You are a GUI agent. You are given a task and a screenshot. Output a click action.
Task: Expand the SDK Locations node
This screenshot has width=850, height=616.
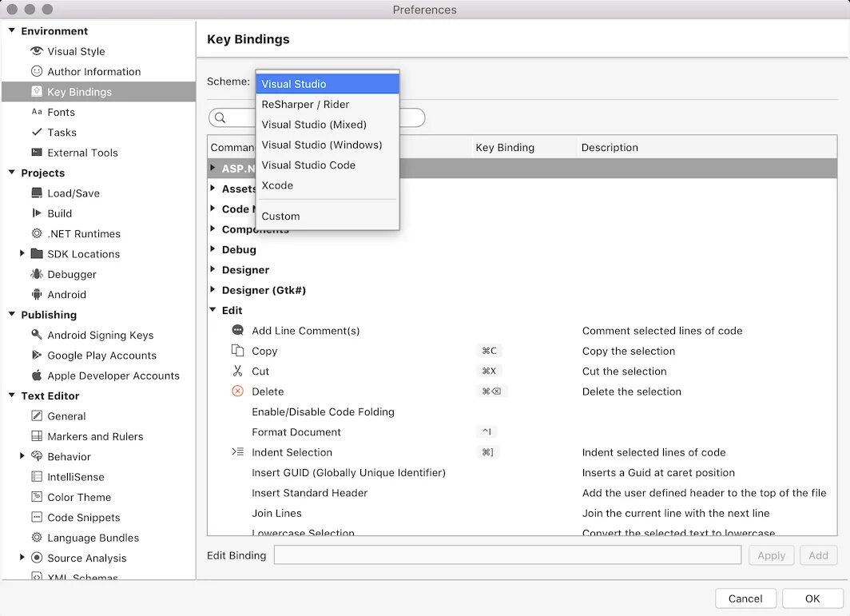pyautogui.click(x=22, y=253)
